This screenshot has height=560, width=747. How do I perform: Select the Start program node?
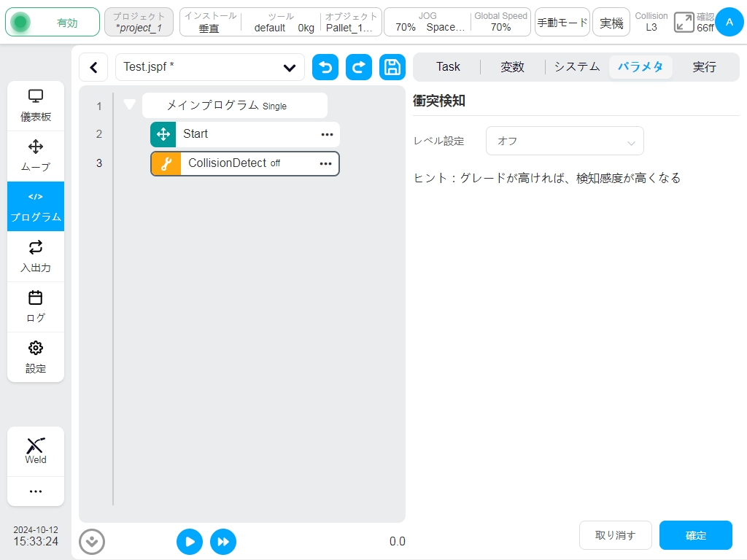point(245,134)
